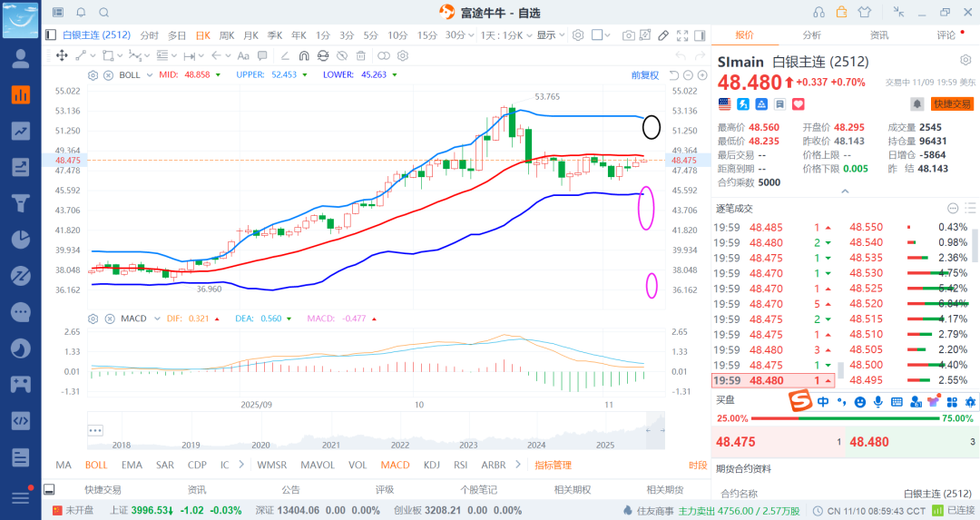Image resolution: width=980 pixels, height=520 pixels.
Task: Toggle the favorite heart icon for SImain
Action: pos(799,104)
